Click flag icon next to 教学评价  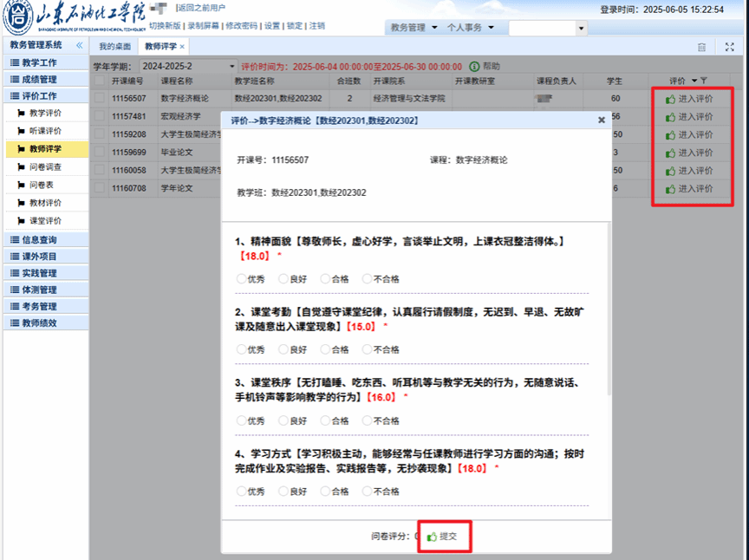pos(21,114)
